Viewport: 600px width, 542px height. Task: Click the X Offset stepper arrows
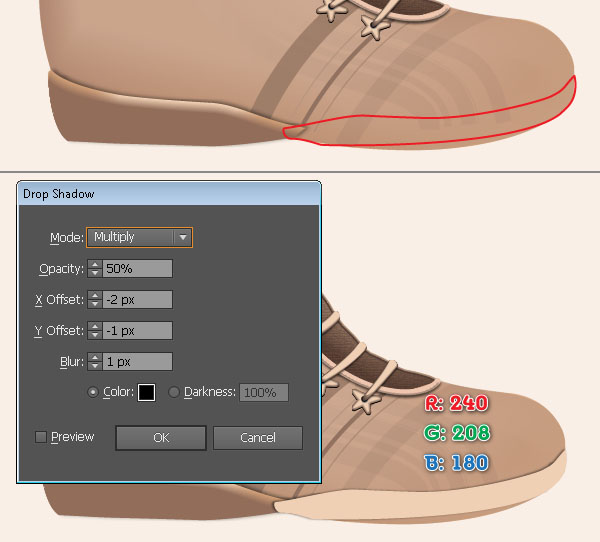coord(95,299)
